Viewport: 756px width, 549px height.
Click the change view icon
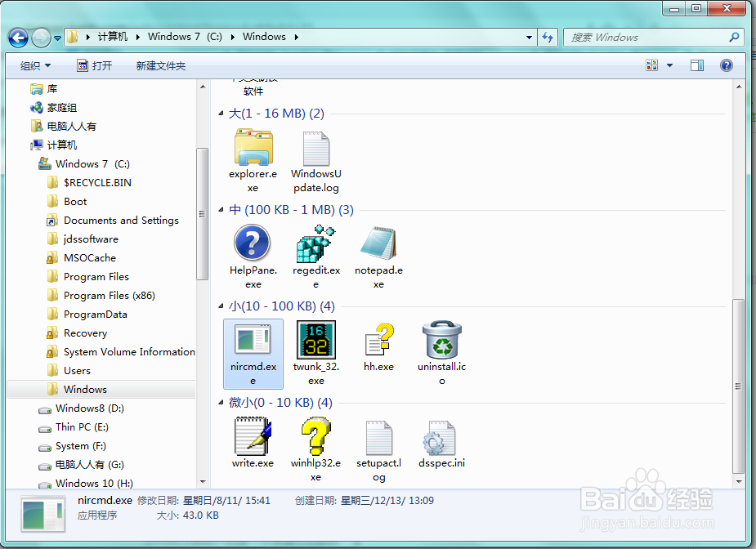click(x=652, y=65)
